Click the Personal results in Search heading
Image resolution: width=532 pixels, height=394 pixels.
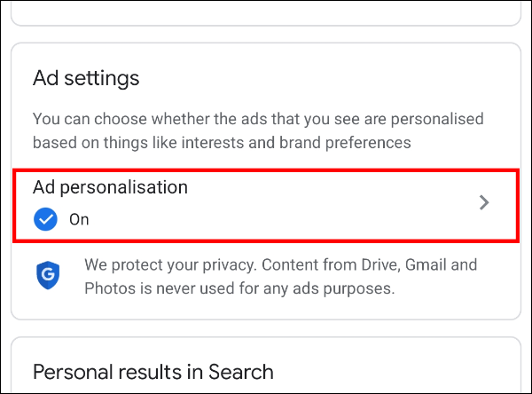click(x=153, y=372)
